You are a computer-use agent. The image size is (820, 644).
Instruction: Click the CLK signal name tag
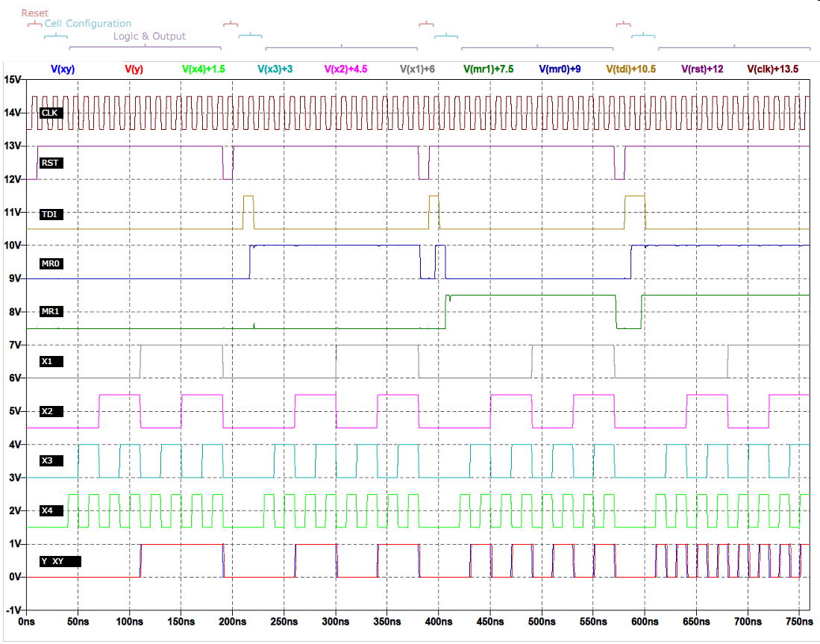coord(51,113)
